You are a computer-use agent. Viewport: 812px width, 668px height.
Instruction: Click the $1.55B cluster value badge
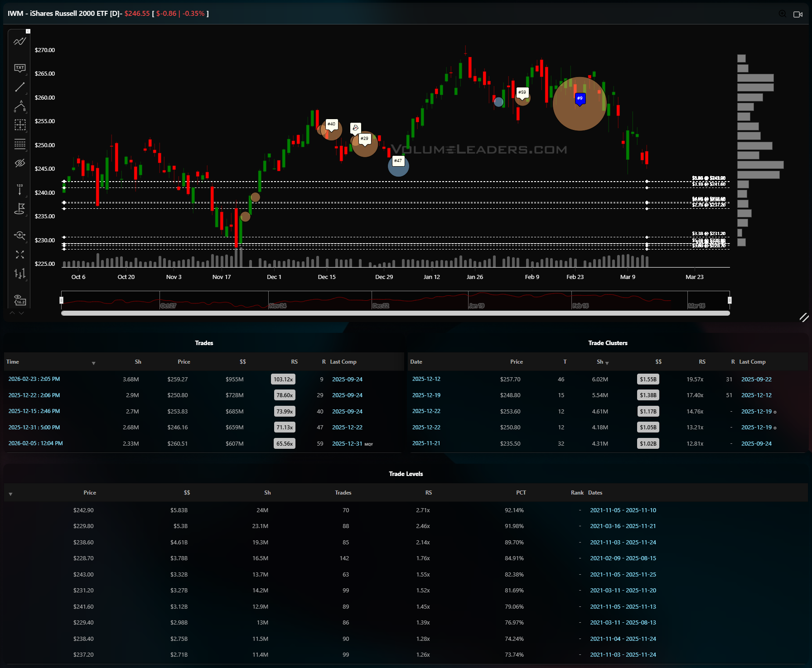(648, 380)
